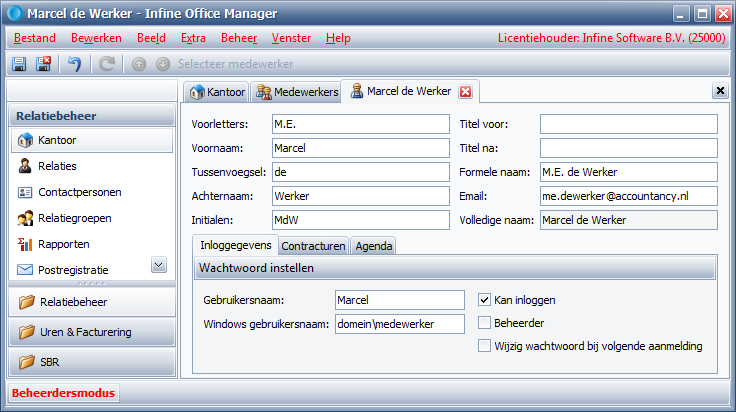
Task: Go to previous employee with up arrow icon
Action: (x=138, y=64)
